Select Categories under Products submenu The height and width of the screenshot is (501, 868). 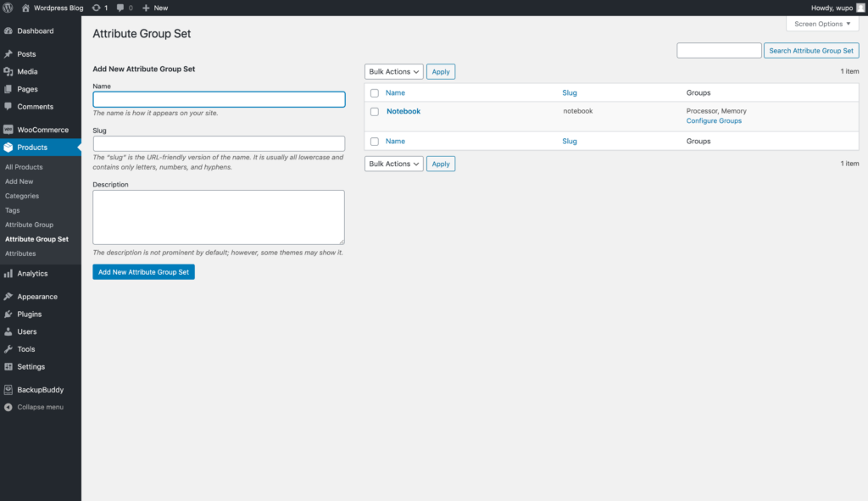22,196
